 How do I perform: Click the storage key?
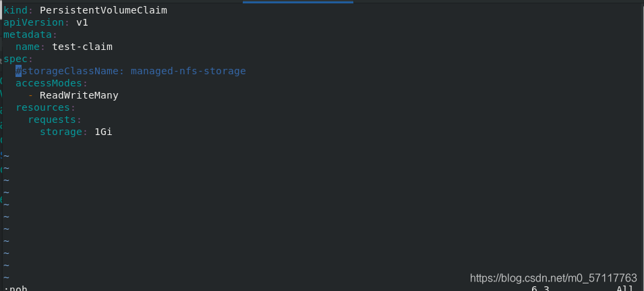point(61,132)
